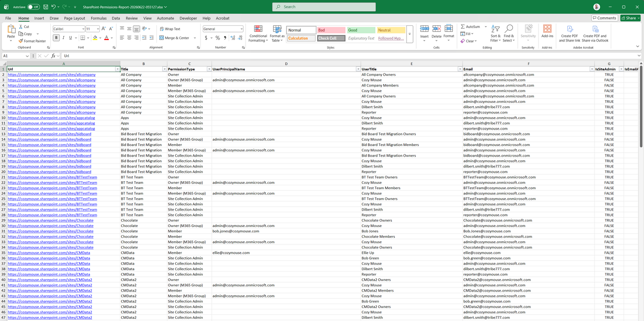The width and height of the screenshot is (644, 321).
Task: Open the File menu
Action: pyautogui.click(x=8, y=18)
